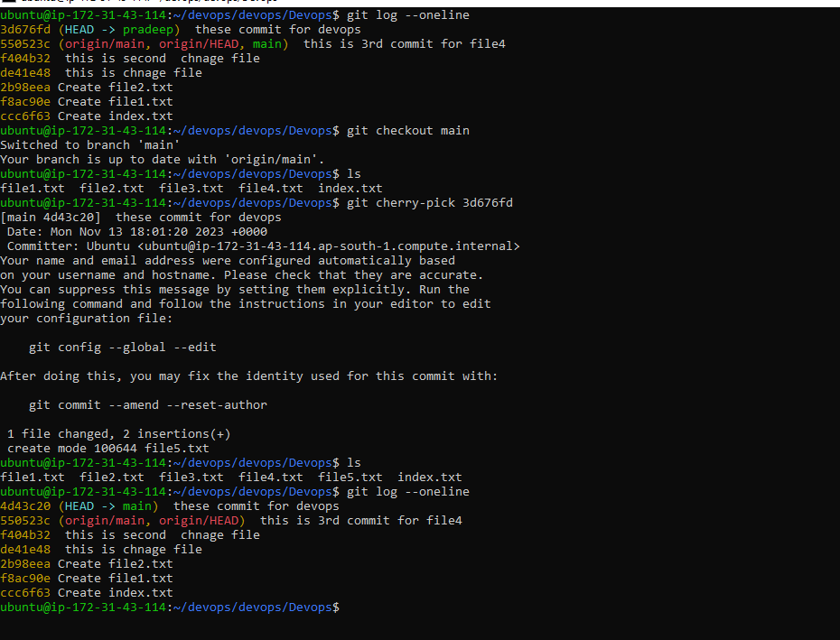The height and width of the screenshot is (640, 840).
Task: Click the window title bar text at the top
Action: (149, 1)
